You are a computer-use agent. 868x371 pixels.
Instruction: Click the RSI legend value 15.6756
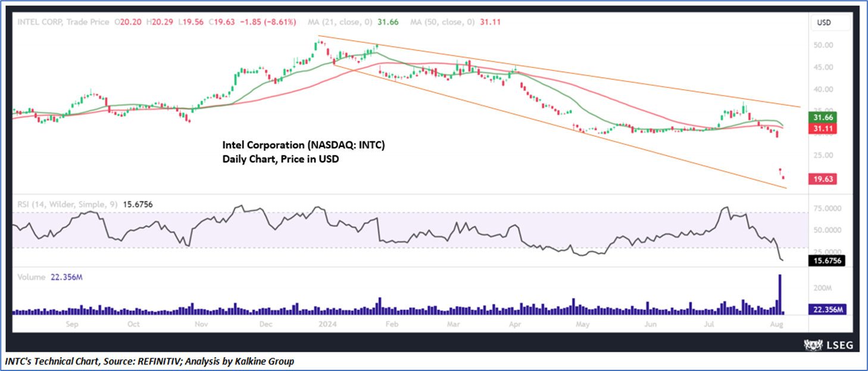(138, 205)
